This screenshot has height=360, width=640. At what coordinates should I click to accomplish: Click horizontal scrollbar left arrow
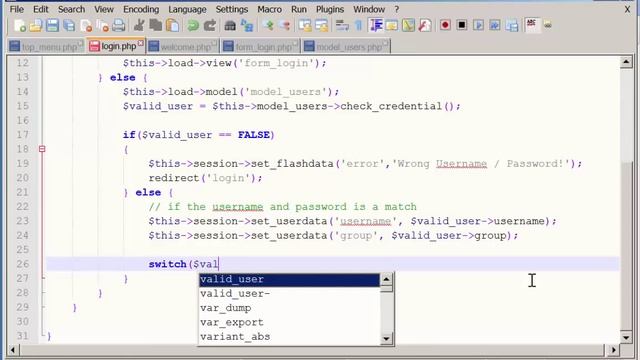tap(13, 350)
